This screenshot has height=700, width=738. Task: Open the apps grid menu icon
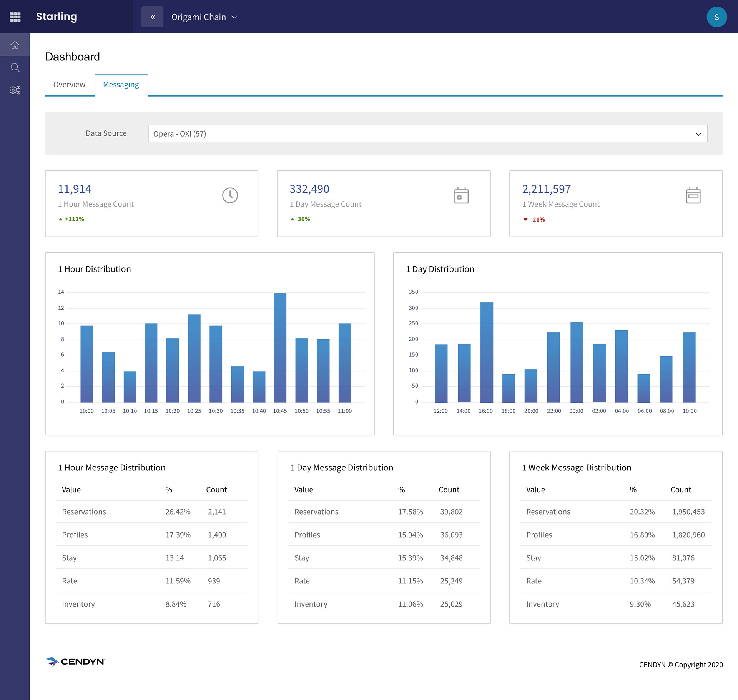[15, 17]
